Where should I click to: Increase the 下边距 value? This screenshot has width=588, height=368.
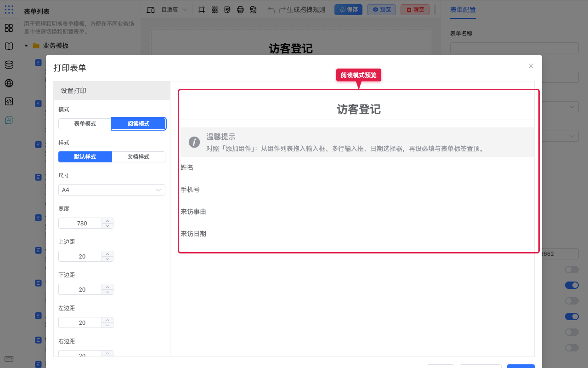107,287
